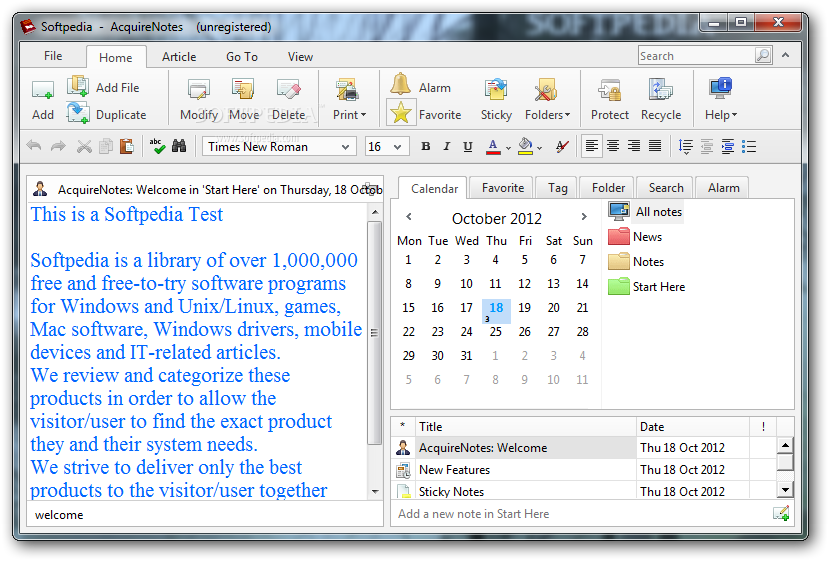Screen dimensions: 829x561
Task: Toggle bold formatting
Action: (426, 146)
